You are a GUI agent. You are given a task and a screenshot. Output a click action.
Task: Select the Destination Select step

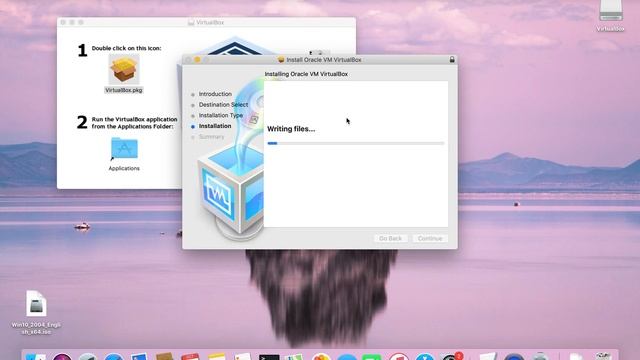[223, 104]
